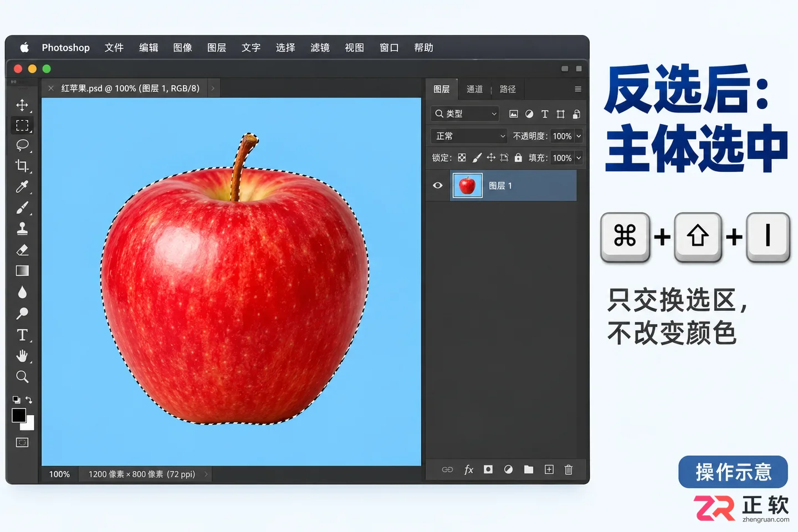Click the foreground color swatch

point(19,415)
